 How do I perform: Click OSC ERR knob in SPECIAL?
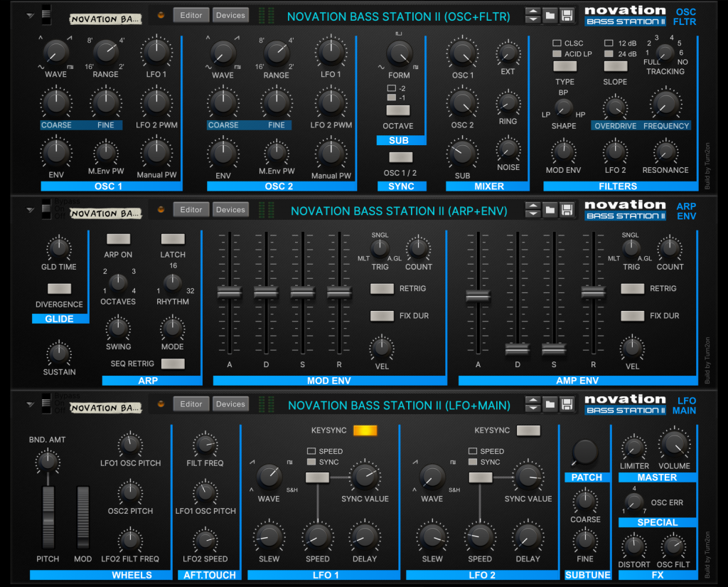tap(633, 502)
